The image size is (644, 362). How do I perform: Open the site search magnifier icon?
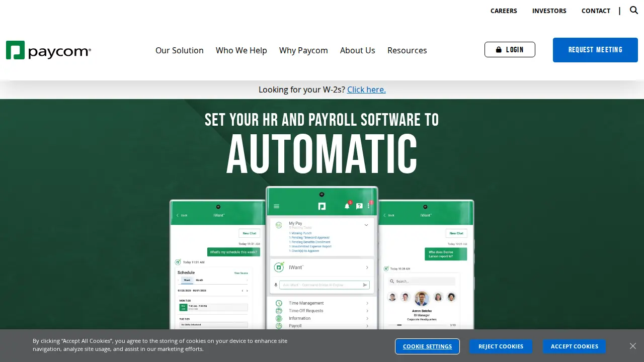pyautogui.click(x=634, y=10)
